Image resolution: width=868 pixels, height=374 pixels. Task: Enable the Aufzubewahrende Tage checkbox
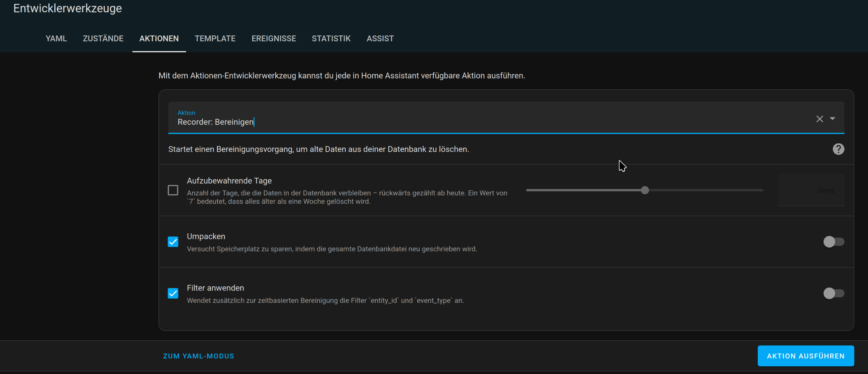173,190
